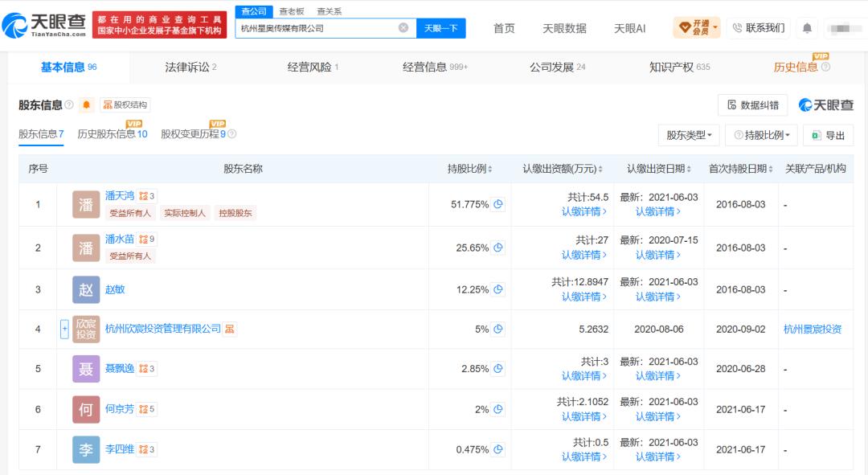
Task: Export the table with 导出 button
Action: (828, 135)
